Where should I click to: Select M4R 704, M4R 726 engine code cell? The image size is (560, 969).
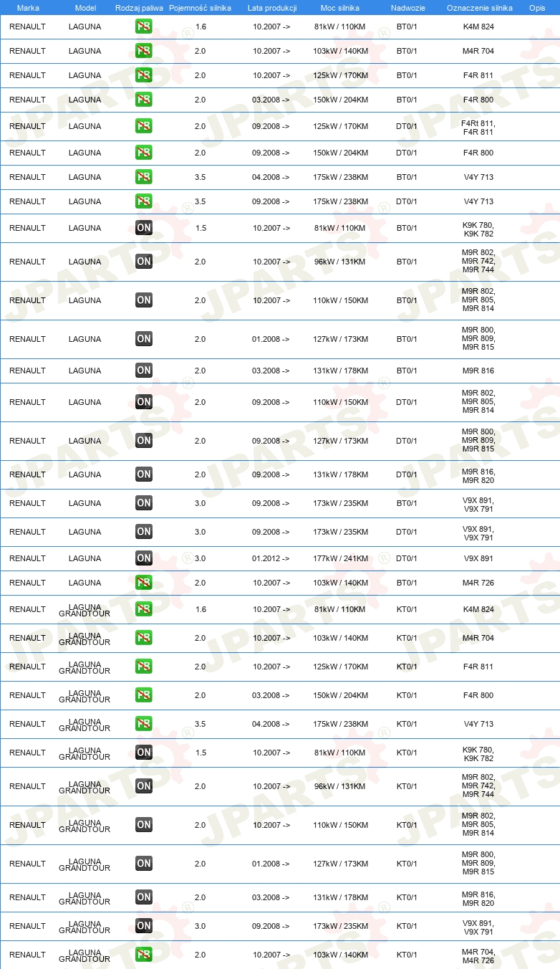[478, 956]
